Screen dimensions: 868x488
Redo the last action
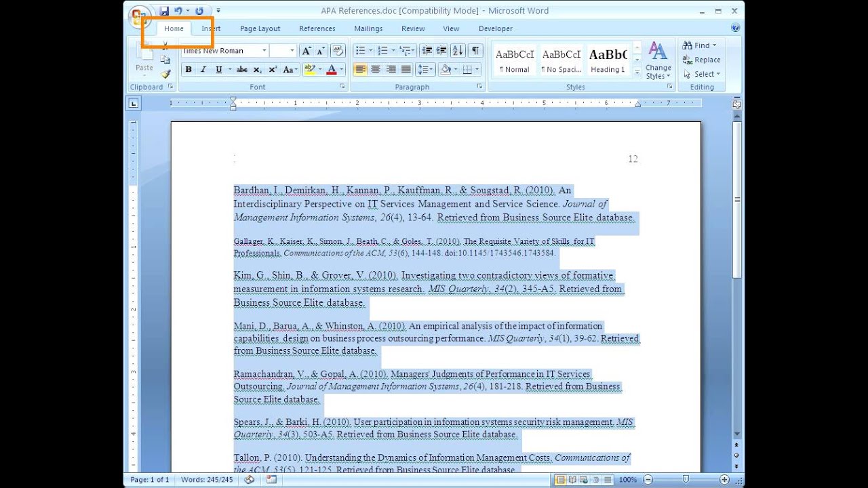199,11
